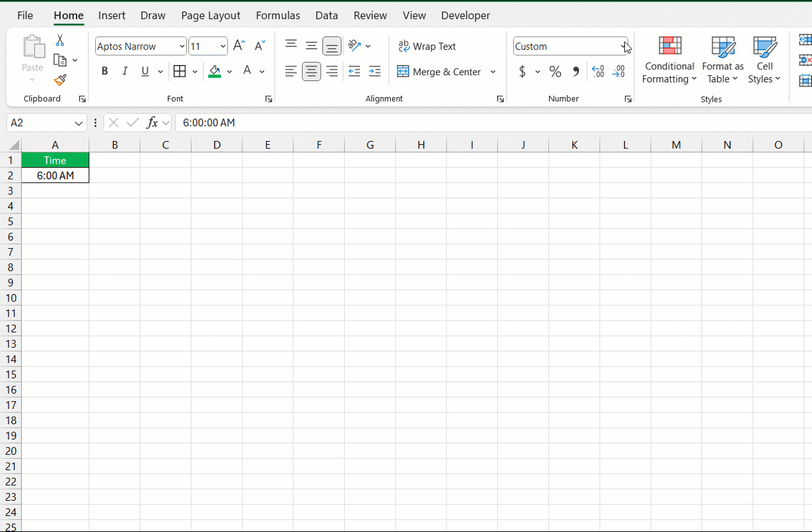
Task: Decrease the cell indent
Action: pos(354,71)
